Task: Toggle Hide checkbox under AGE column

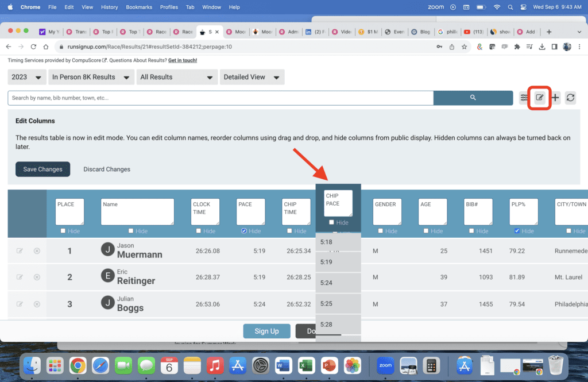Action: click(425, 231)
